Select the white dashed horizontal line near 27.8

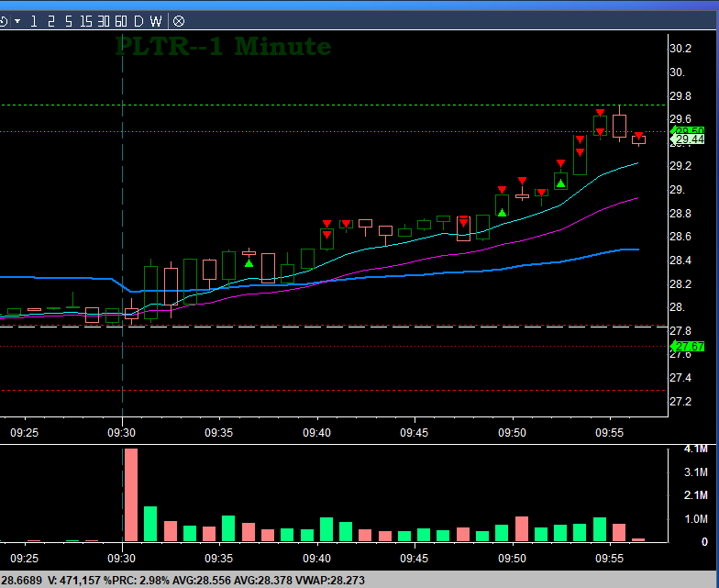(x=334, y=327)
